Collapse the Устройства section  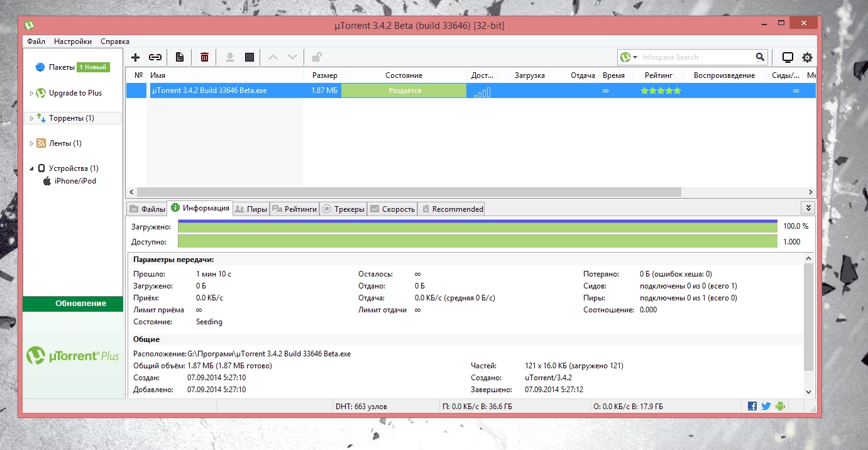tap(31, 168)
